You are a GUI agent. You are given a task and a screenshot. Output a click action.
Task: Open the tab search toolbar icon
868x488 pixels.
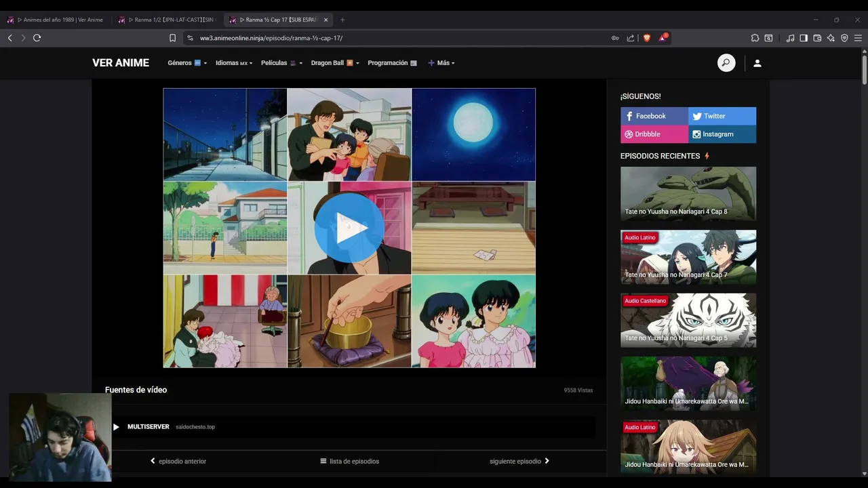pos(768,38)
